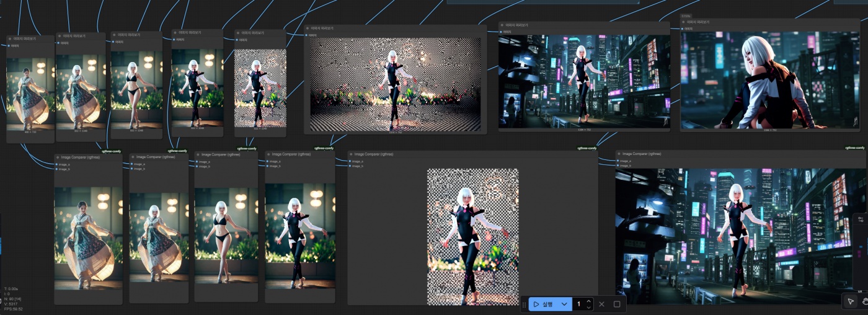The image size is (868, 315).
Task: Cancel current run with the X icon
Action: (x=601, y=304)
